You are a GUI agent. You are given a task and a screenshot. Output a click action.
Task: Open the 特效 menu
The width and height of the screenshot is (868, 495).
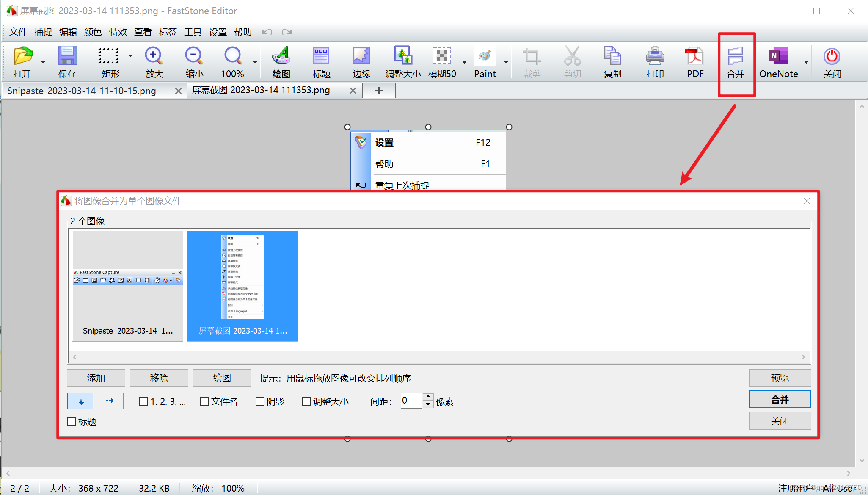pyautogui.click(x=118, y=32)
